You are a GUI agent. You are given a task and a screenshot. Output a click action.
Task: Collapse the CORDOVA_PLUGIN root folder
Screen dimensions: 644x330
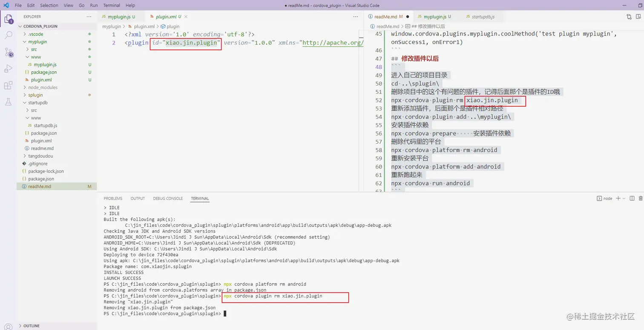tap(57, 26)
